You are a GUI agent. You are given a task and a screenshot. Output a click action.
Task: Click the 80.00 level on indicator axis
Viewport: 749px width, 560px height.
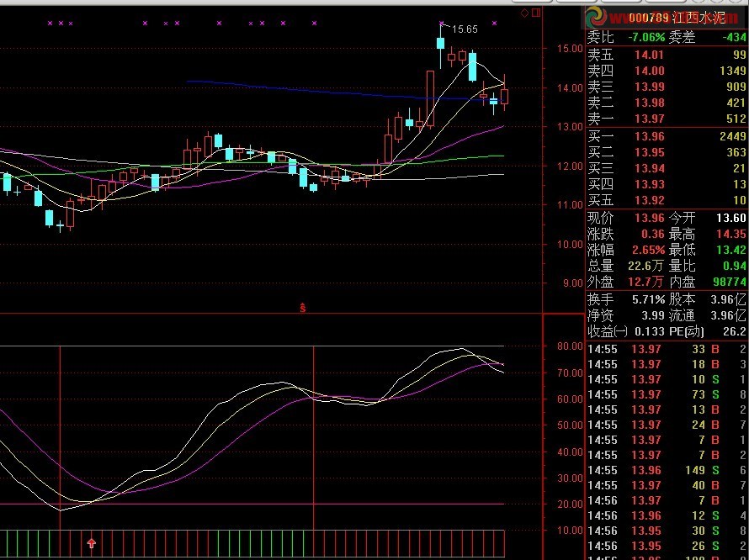pyautogui.click(x=570, y=346)
